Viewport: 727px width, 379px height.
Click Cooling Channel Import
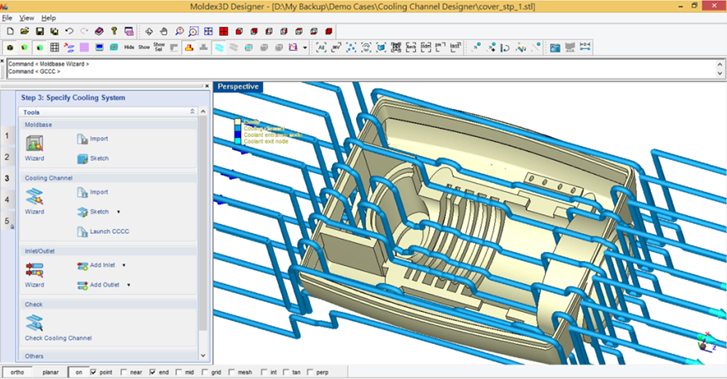pyautogui.click(x=93, y=192)
